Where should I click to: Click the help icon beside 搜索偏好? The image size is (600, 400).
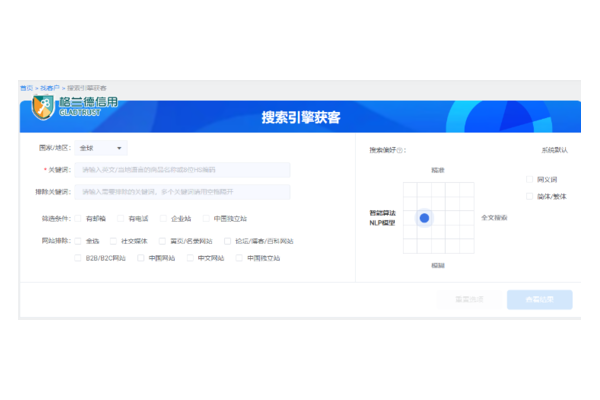coord(399,150)
